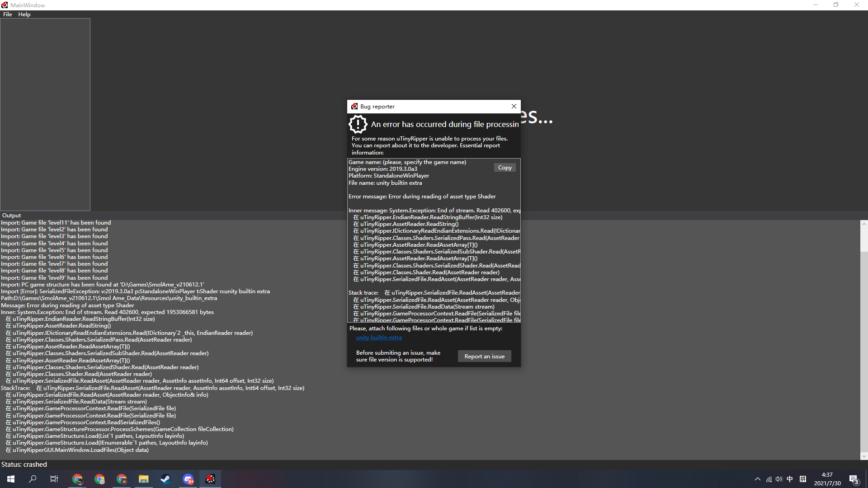Open the volume control in system tray
Viewport: 868px width, 488px height.
[778, 479]
